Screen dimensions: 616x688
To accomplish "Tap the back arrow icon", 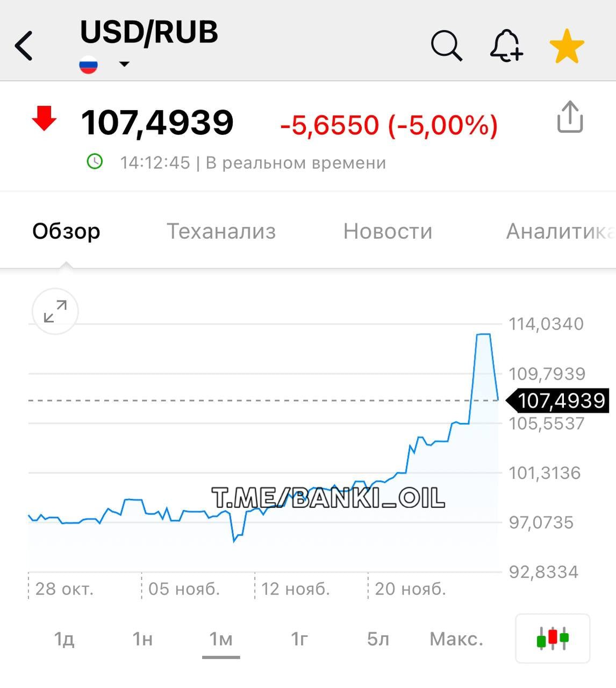I will tap(24, 46).
